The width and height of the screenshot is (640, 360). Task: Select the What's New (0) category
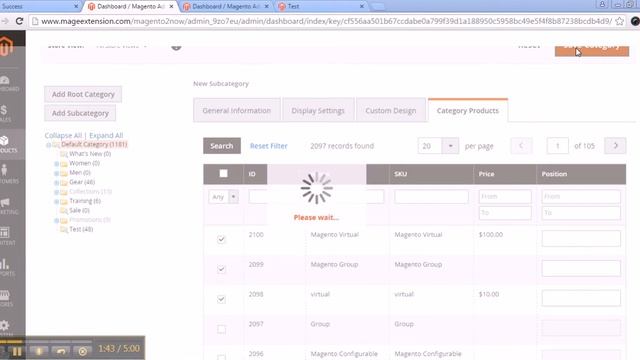[90, 154]
